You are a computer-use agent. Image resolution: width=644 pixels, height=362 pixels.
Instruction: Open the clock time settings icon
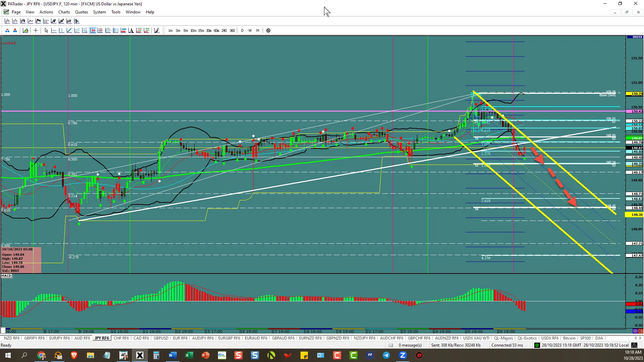pyautogui.click(x=268, y=31)
